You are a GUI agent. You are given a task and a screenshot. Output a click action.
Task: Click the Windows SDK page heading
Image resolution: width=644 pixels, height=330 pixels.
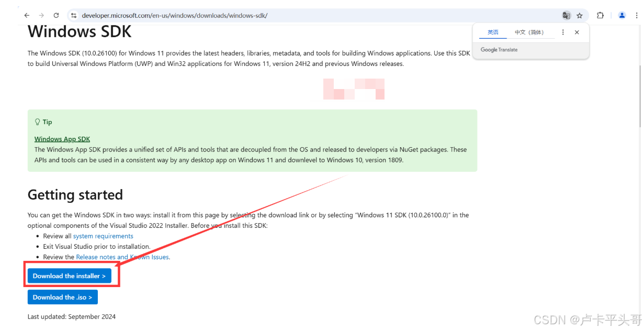click(80, 31)
